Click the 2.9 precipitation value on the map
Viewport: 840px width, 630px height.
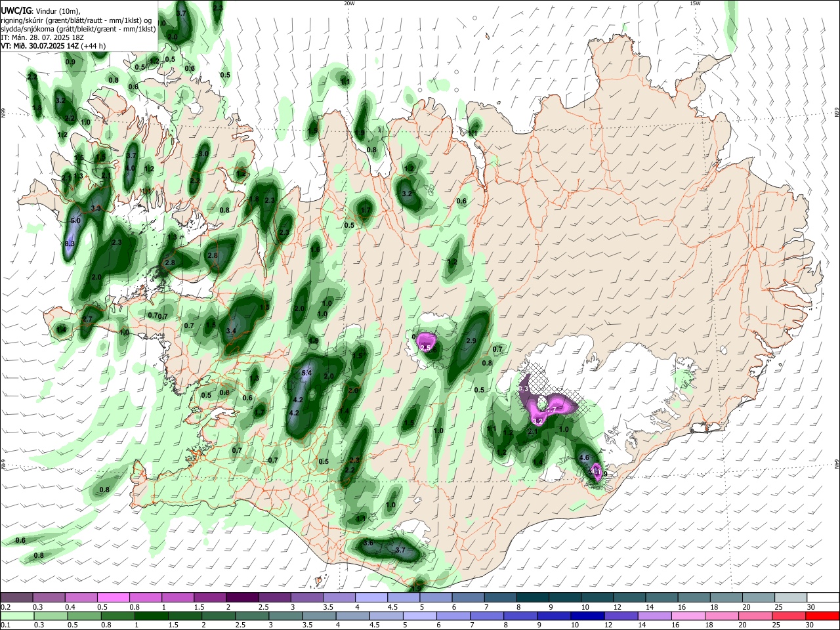471,341
